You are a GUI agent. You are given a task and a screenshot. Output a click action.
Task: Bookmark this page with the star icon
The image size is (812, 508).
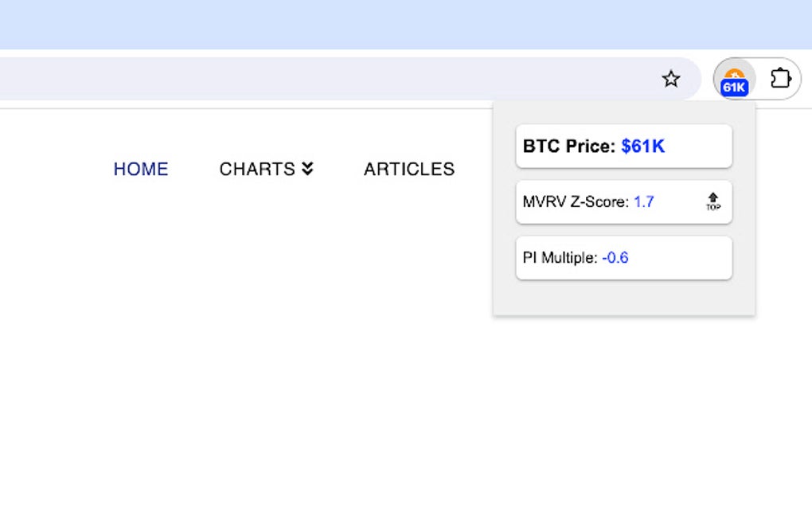(671, 79)
